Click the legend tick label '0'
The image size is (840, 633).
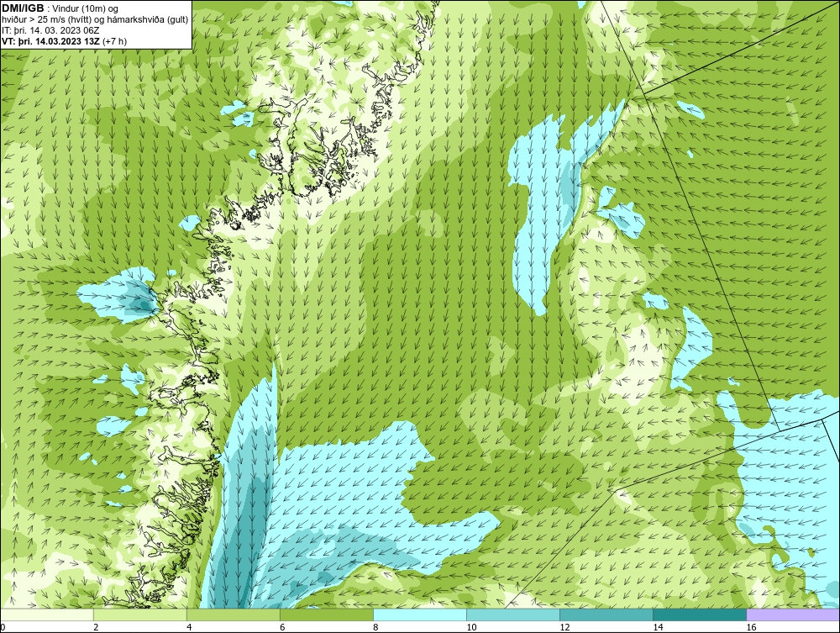pos(3,627)
